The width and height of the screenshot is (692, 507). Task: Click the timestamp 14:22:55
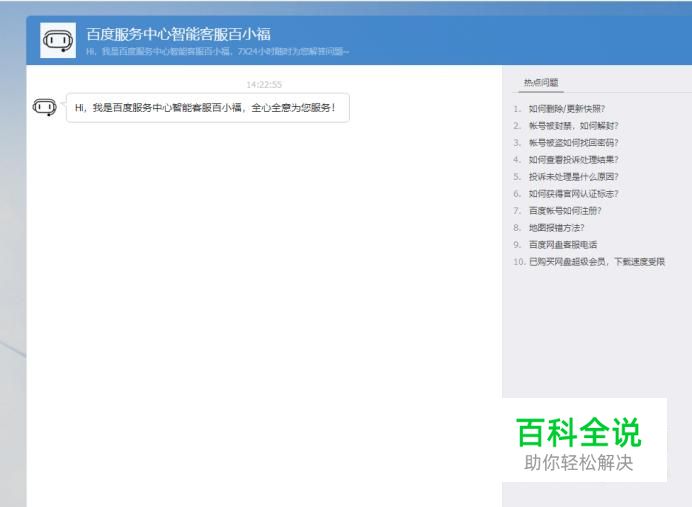[264, 84]
